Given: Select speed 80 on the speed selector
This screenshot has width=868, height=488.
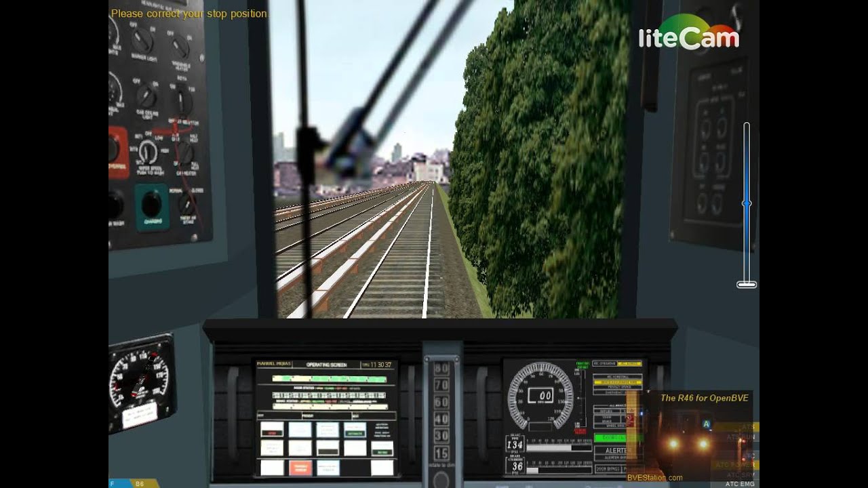Looking at the screenshot, I should [x=441, y=369].
